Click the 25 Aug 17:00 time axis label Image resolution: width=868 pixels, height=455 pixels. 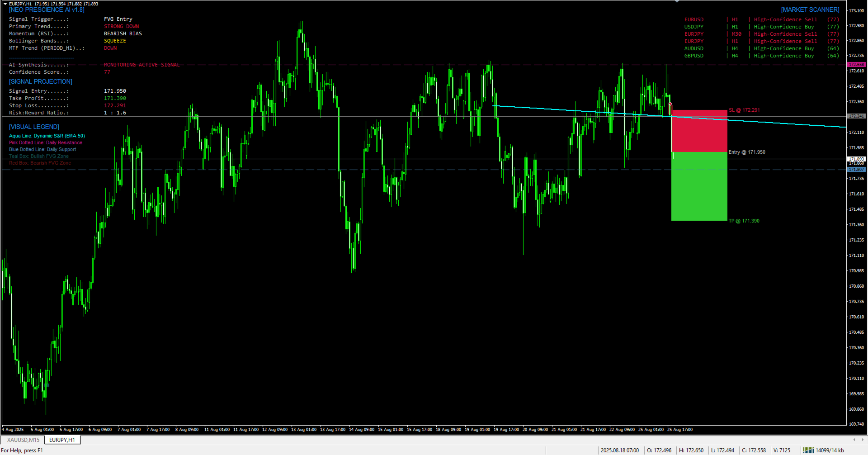pyautogui.click(x=680, y=430)
